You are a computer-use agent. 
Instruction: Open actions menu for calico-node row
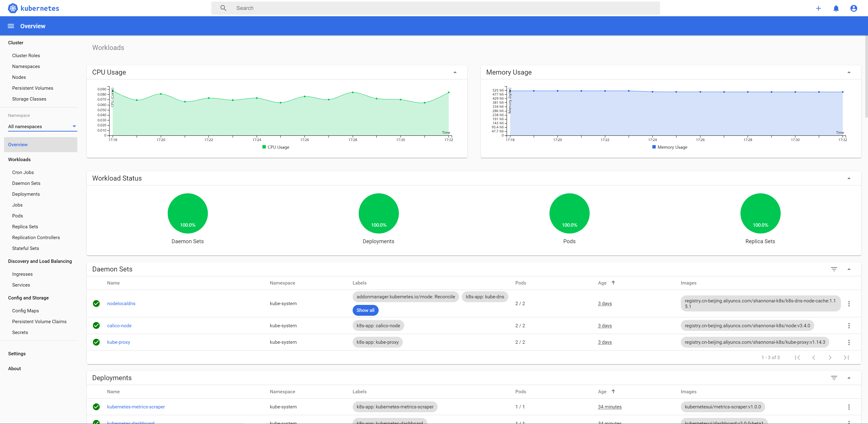(x=849, y=326)
